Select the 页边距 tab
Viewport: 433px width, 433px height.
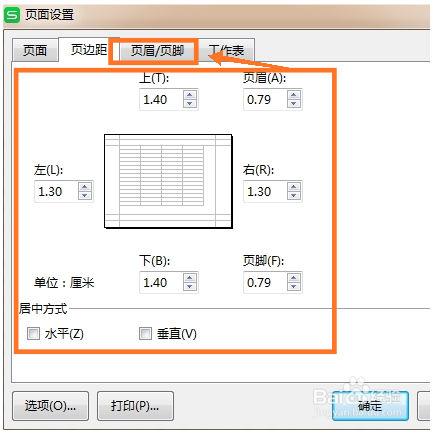pyautogui.click(x=88, y=49)
